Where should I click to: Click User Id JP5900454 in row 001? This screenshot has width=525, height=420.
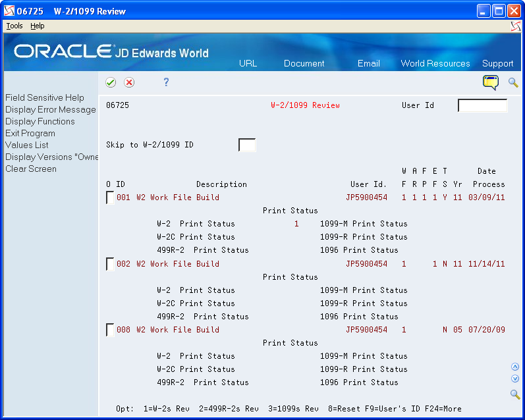click(x=367, y=197)
